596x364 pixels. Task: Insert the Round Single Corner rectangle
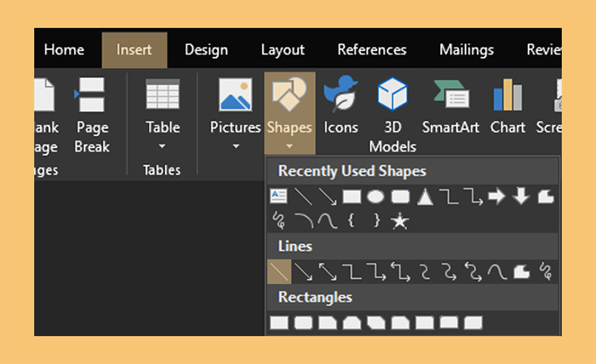pyautogui.click(x=425, y=323)
